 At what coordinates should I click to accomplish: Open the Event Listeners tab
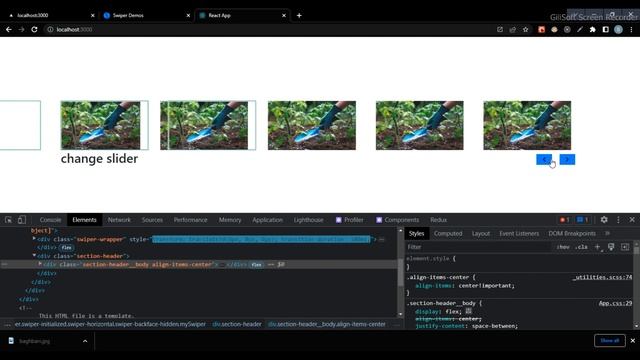pos(519,233)
